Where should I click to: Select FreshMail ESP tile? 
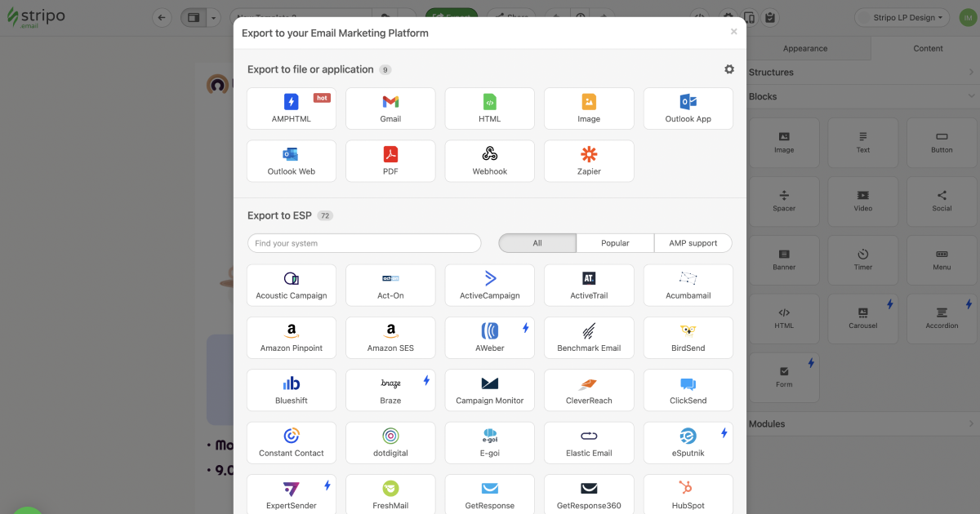coord(390,494)
